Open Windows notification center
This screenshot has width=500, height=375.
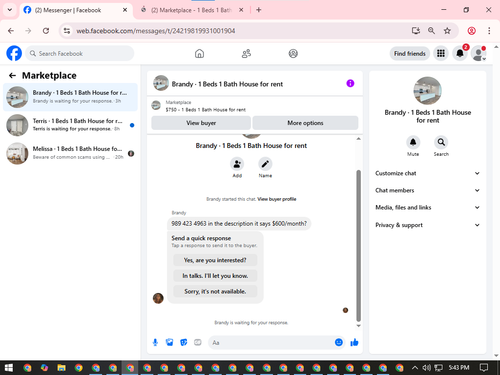tap(484, 368)
